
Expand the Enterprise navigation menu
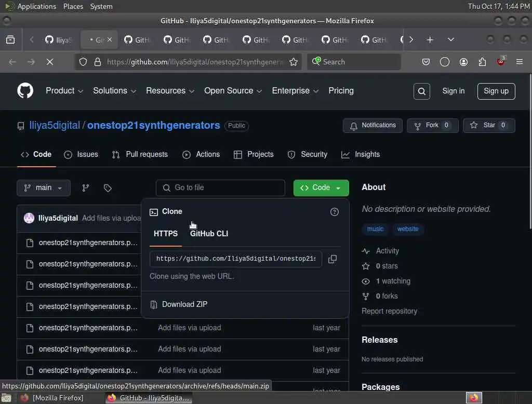coord(295,91)
